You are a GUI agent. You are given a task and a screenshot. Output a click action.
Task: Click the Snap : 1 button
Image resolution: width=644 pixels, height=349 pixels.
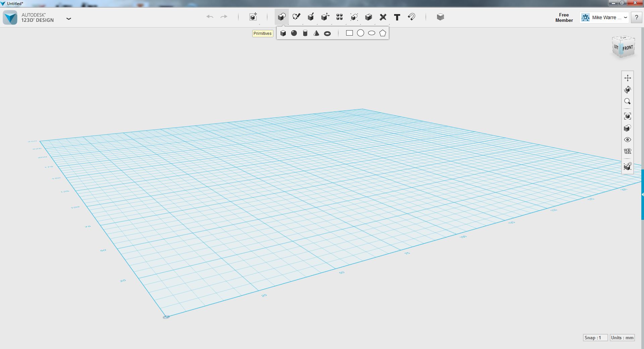(595, 338)
